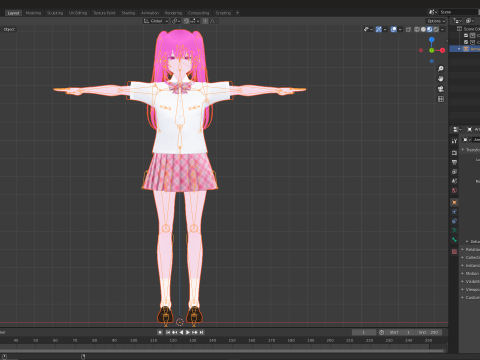The image size is (480, 360).
Task: Open the green Bone properties tab
Action: pos(454,240)
